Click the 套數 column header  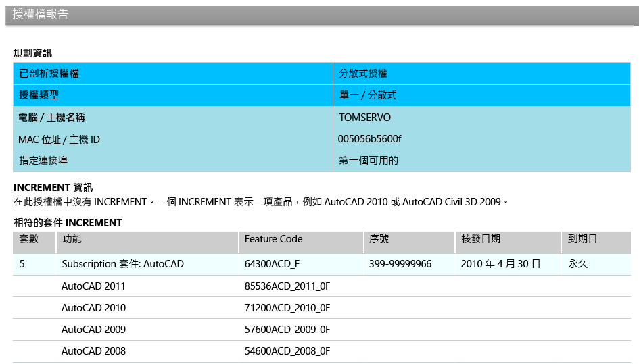click(x=34, y=242)
